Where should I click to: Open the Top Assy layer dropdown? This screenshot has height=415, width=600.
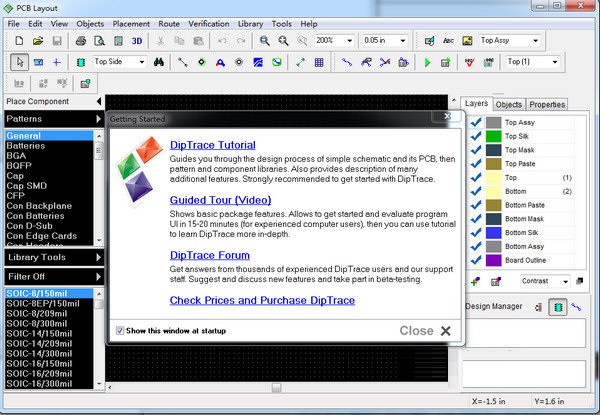click(x=535, y=41)
